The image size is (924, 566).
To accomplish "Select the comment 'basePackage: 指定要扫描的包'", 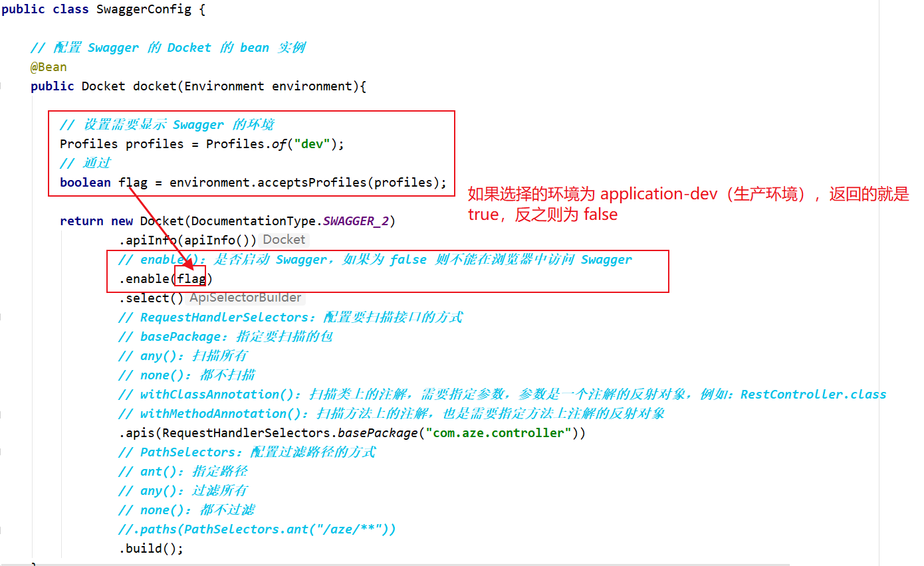I will (226, 337).
